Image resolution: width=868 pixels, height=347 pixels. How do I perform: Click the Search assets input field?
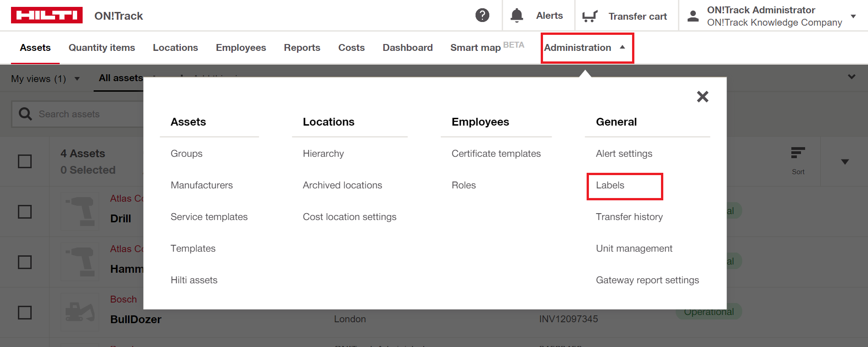(87, 114)
